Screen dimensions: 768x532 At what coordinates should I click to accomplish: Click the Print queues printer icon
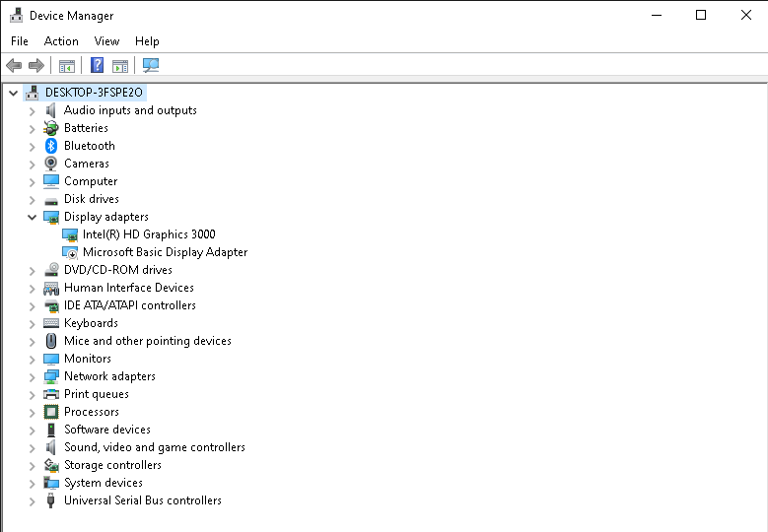pyautogui.click(x=51, y=394)
